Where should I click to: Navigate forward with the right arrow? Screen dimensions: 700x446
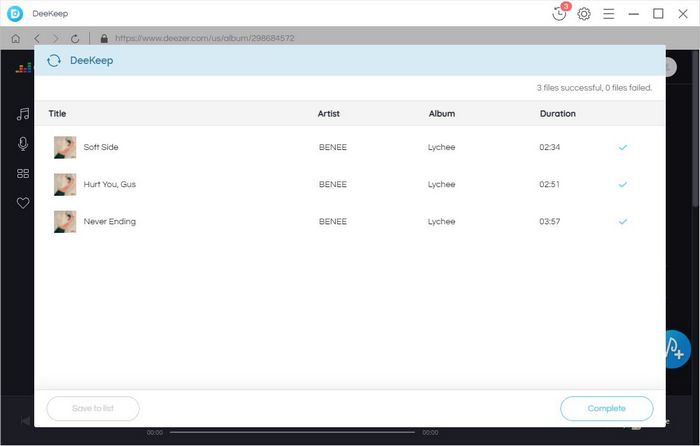coord(56,38)
